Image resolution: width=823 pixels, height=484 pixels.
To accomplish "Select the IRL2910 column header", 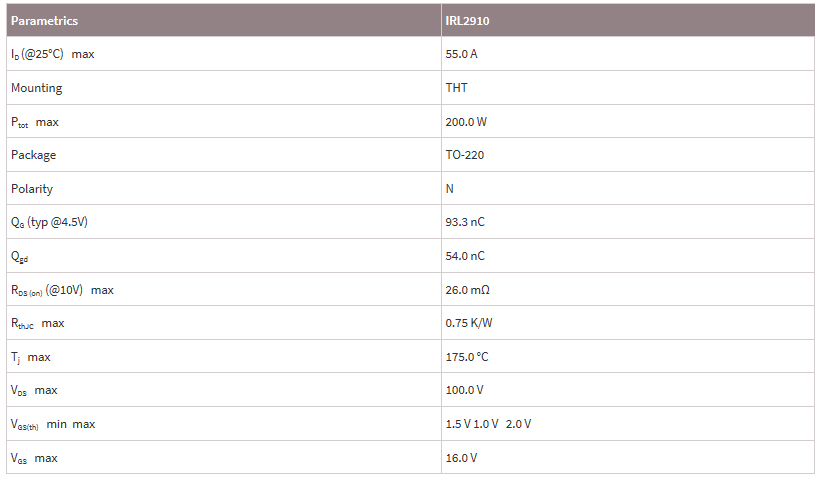I will pos(467,21).
